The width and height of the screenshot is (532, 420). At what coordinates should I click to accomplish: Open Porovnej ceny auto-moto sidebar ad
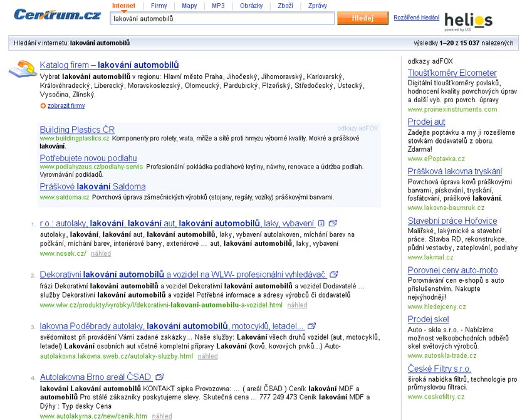(452, 271)
